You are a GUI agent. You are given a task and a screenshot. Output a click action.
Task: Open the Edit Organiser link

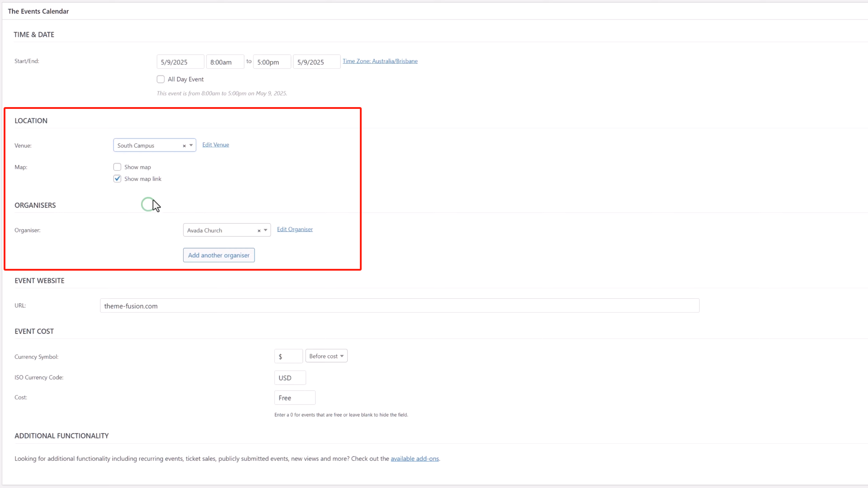[x=294, y=229]
